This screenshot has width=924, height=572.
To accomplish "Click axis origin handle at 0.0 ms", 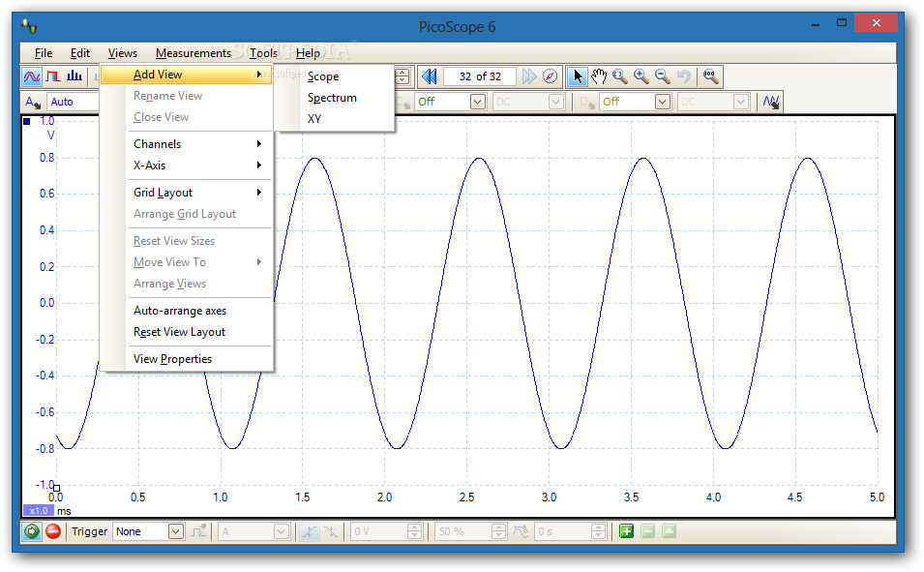I will [x=56, y=488].
